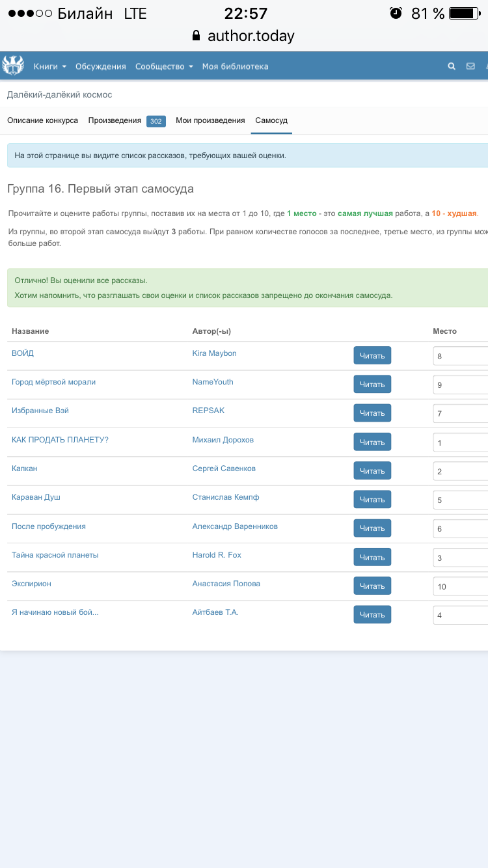Open the story Тайна красной планеты
Screen dimensions: 488x868
(55, 555)
